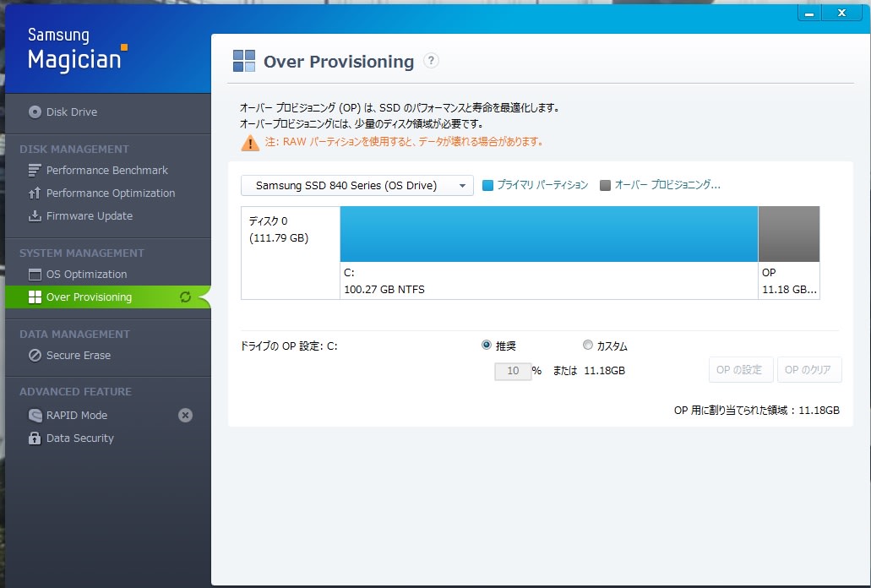Click the 11.18 GB... OP size text
The height and width of the screenshot is (588, 871).
(789, 289)
